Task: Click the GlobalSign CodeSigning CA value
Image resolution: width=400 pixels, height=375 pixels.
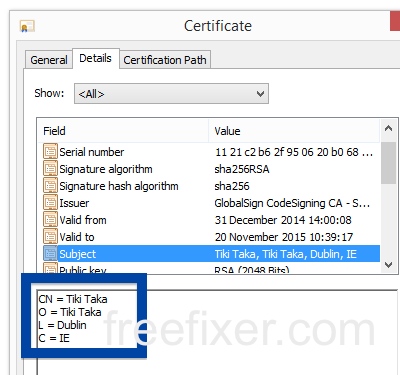Action: [292, 203]
